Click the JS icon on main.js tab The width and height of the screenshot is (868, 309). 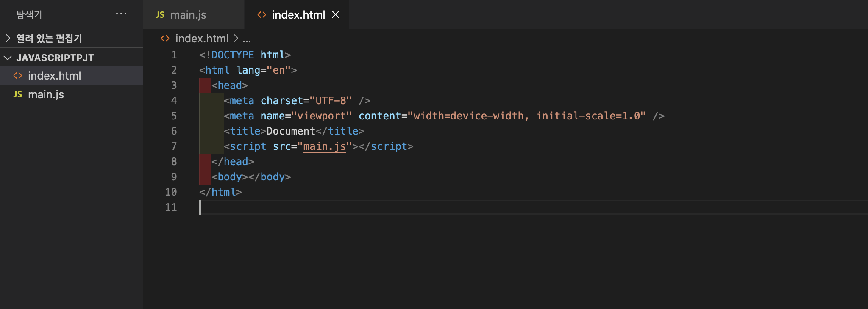click(x=160, y=15)
